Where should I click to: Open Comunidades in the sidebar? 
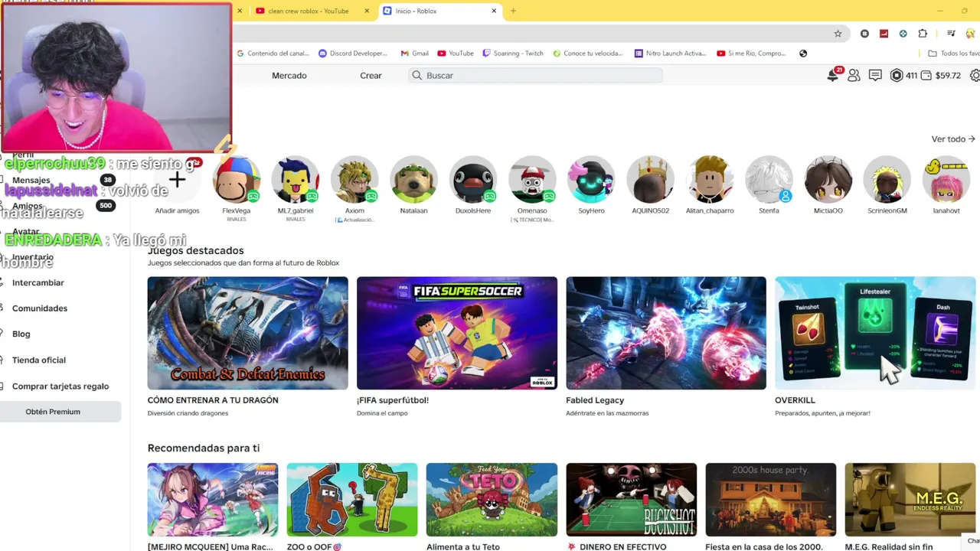[x=40, y=308]
